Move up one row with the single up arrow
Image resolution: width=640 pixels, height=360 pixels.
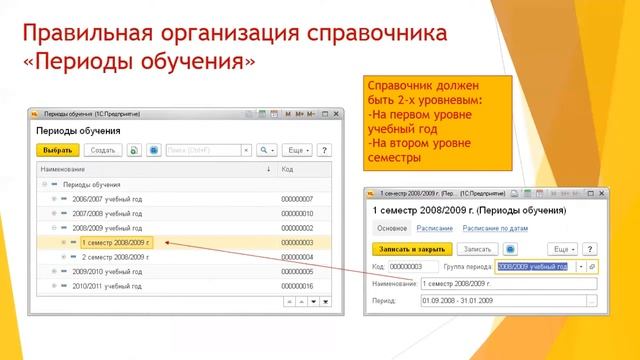pyautogui.click(x=301, y=302)
